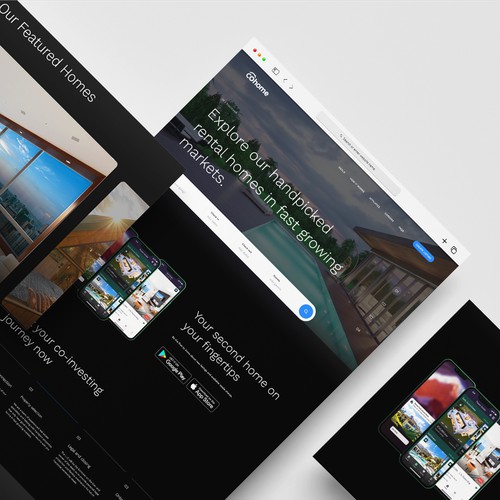Go back with the browser back arrow
The height and width of the screenshot is (500, 500).
pyautogui.click(x=285, y=80)
